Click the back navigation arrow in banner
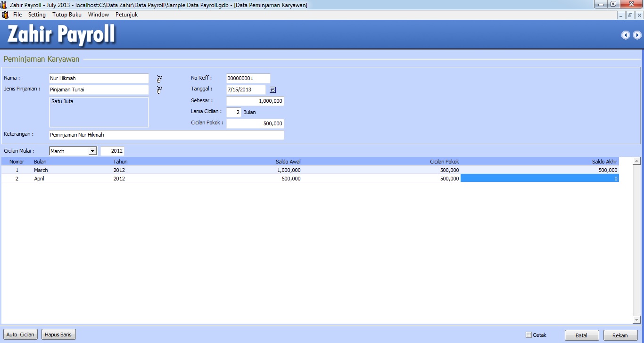 tap(626, 35)
